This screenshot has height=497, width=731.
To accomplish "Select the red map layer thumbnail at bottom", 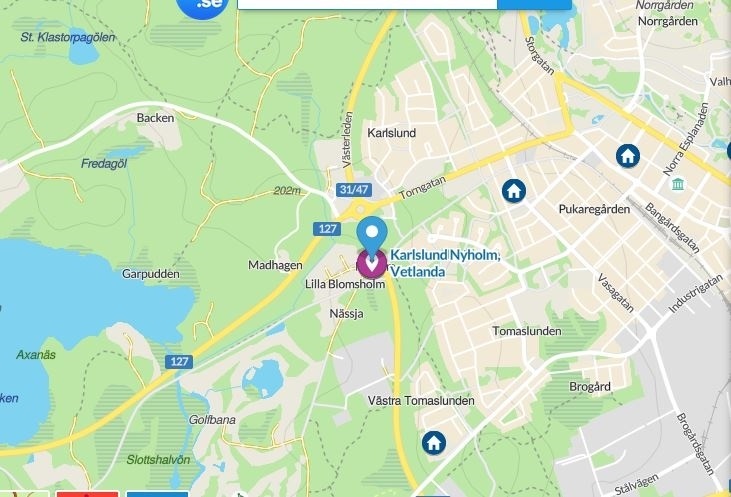I will (x=87, y=494).
